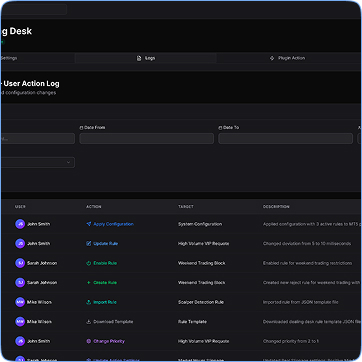Click the 'Enabled rule for weekend trading restrictions' description

[307, 263]
